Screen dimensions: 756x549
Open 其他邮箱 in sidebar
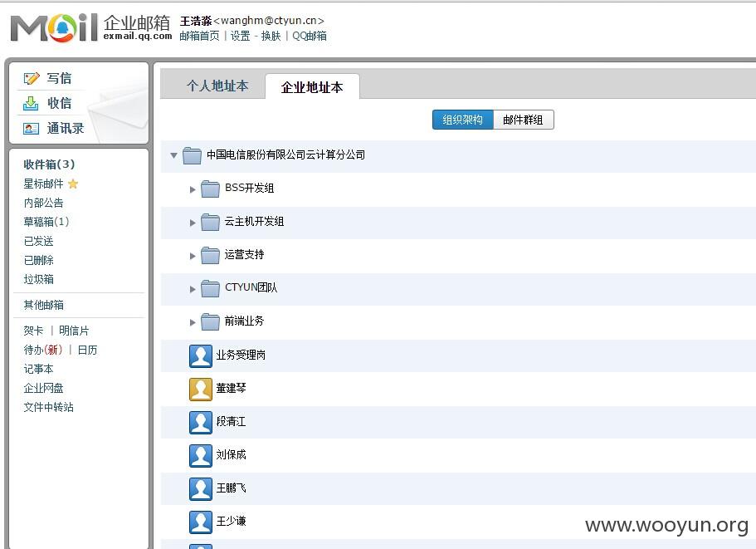pos(43,305)
